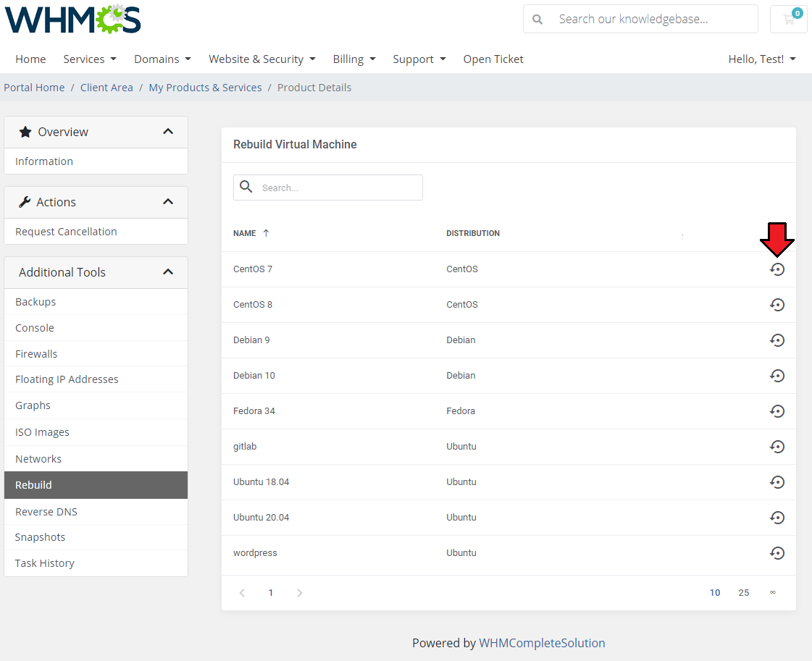812x661 pixels.
Task: Open Networks in the sidebar
Action: (96, 458)
